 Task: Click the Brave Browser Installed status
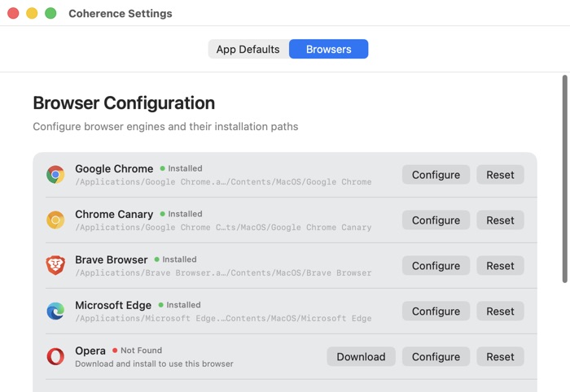(x=176, y=259)
